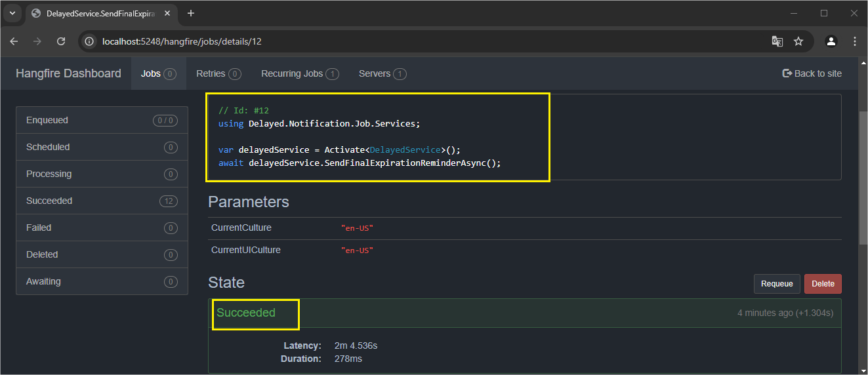
Task: Click the SendFinalExpirationReminderAsync code line
Action: pos(360,163)
